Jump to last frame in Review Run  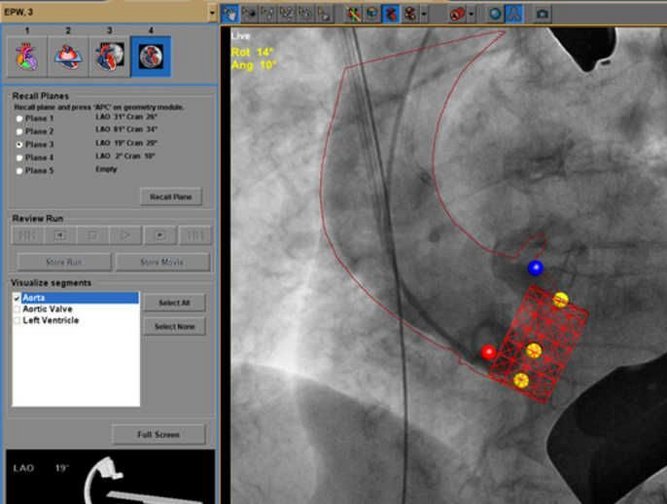coord(195,235)
